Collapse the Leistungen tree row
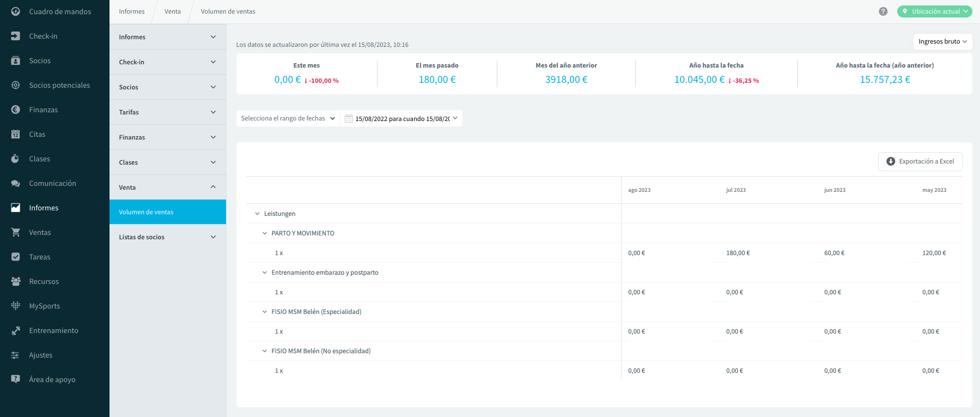Image resolution: width=980 pixels, height=417 pixels. (258, 214)
